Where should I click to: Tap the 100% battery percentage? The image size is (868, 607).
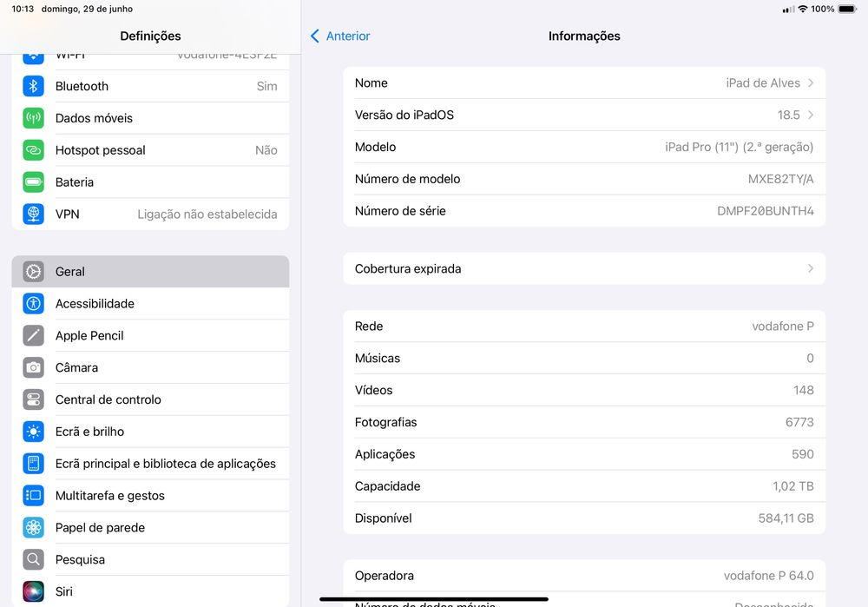click(x=823, y=9)
